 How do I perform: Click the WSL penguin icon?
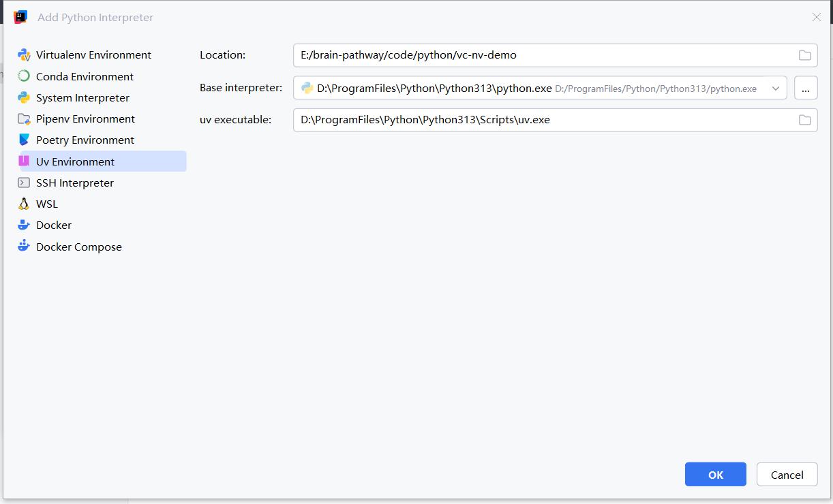tap(24, 204)
